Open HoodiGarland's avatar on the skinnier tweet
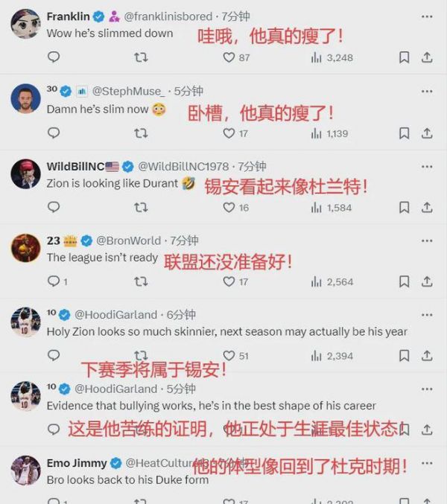Image resolution: width=447 pixels, height=504 pixels. [26, 322]
